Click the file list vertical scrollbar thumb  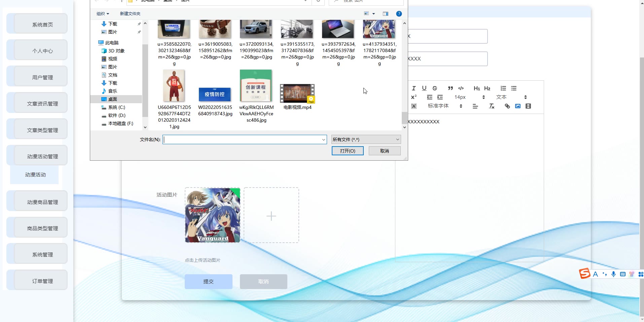point(404,118)
